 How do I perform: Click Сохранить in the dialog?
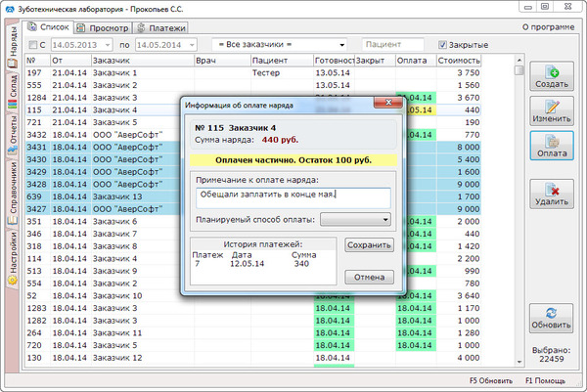(369, 245)
